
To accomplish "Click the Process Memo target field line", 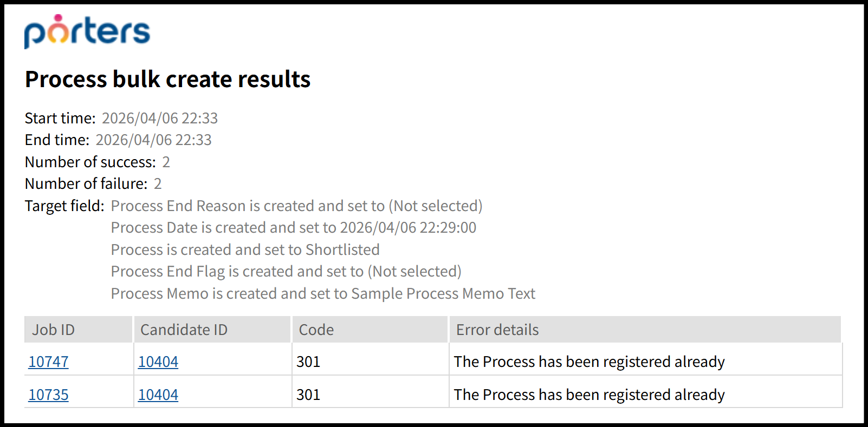I will 323,293.
